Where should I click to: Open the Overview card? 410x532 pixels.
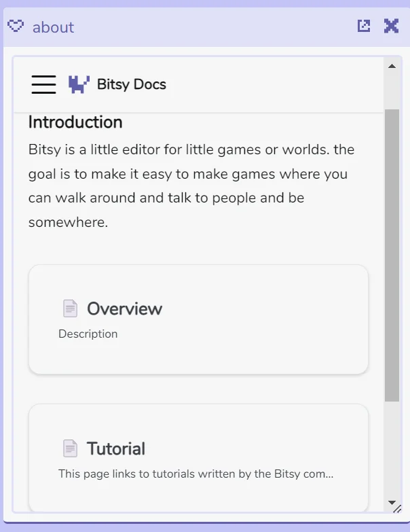pyautogui.click(x=199, y=319)
